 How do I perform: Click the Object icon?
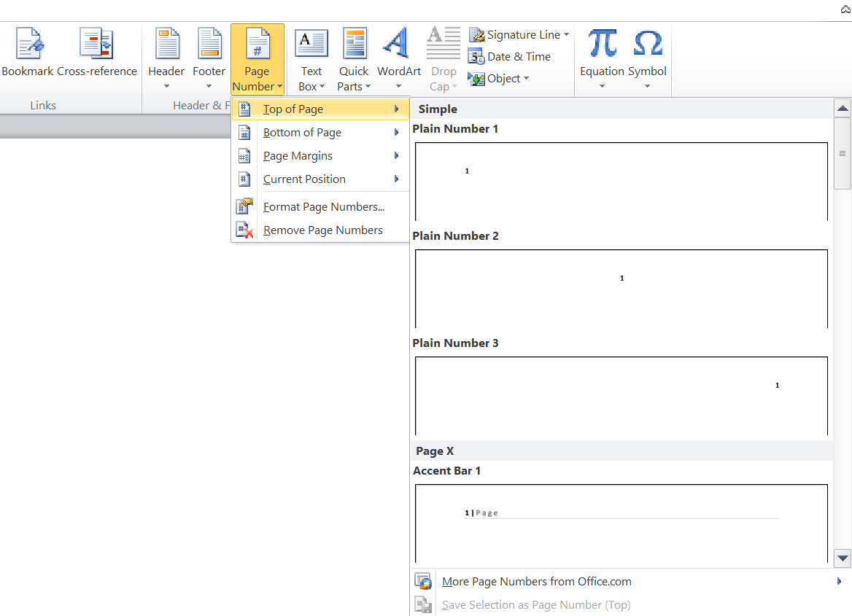(x=476, y=79)
